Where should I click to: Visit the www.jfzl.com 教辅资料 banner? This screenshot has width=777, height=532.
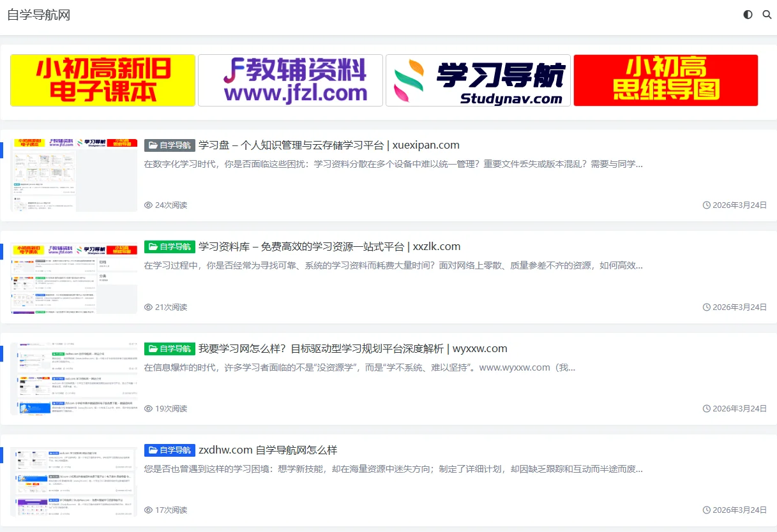[x=290, y=80]
